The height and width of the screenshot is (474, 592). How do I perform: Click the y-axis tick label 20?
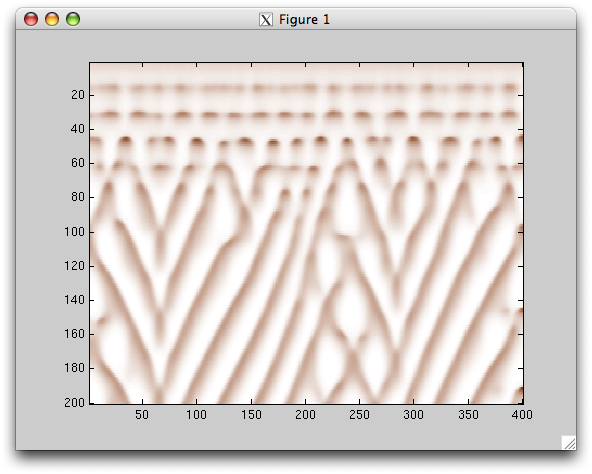77,95
